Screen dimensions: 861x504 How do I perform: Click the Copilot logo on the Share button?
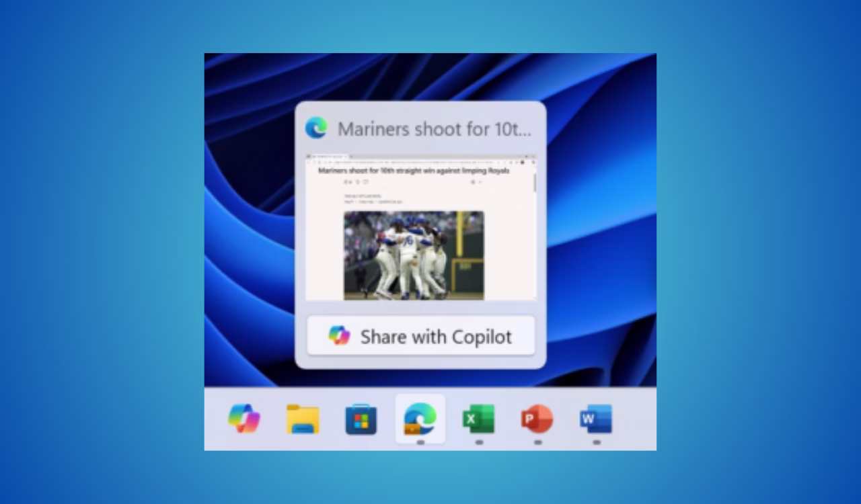pos(340,335)
